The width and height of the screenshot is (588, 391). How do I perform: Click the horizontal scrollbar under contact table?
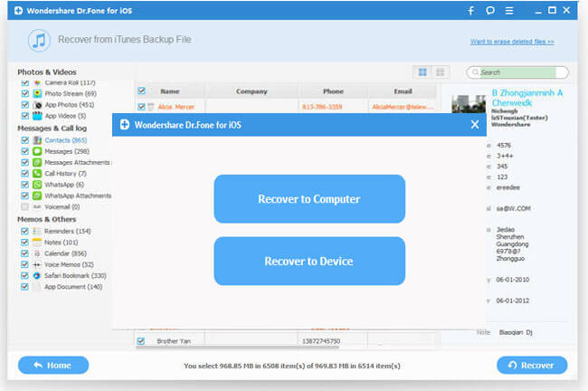click(238, 348)
